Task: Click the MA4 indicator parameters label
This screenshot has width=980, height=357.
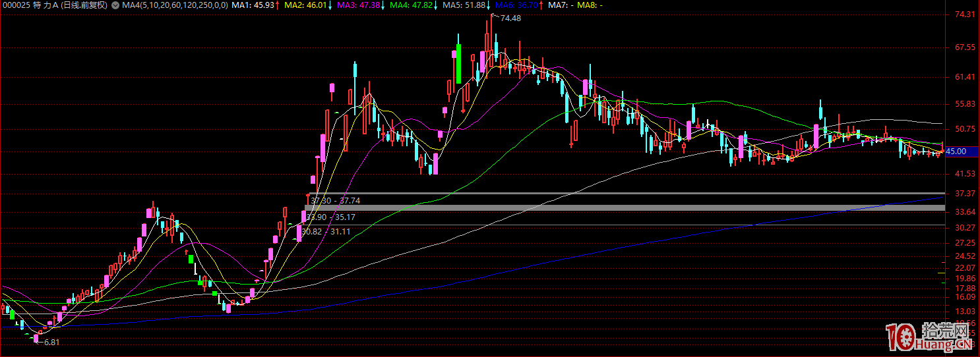Action: 175,5
